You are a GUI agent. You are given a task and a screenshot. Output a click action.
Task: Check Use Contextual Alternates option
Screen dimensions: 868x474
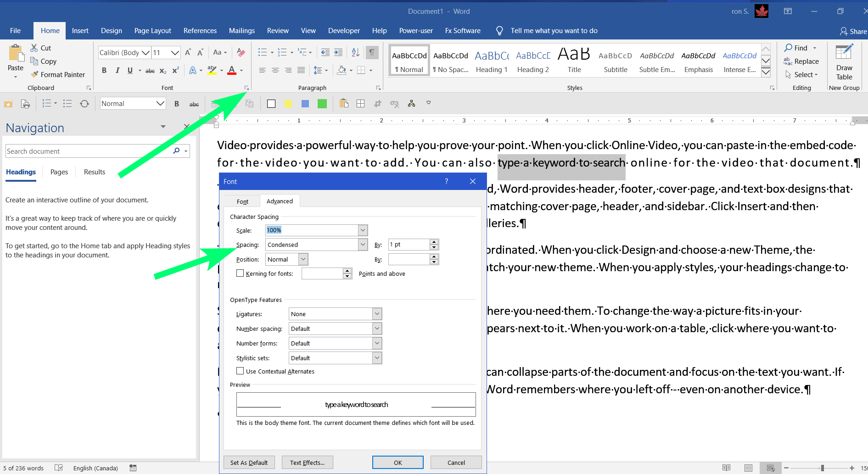point(240,371)
